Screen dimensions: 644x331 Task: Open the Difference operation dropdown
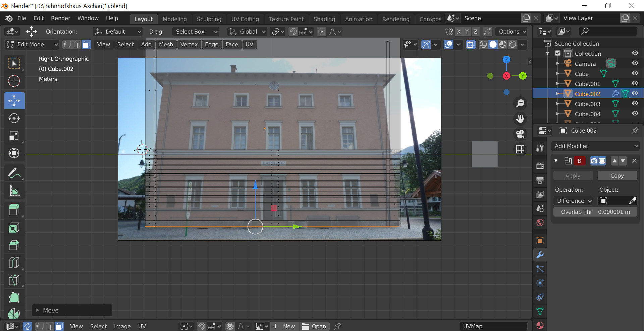click(x=574, y=201)
